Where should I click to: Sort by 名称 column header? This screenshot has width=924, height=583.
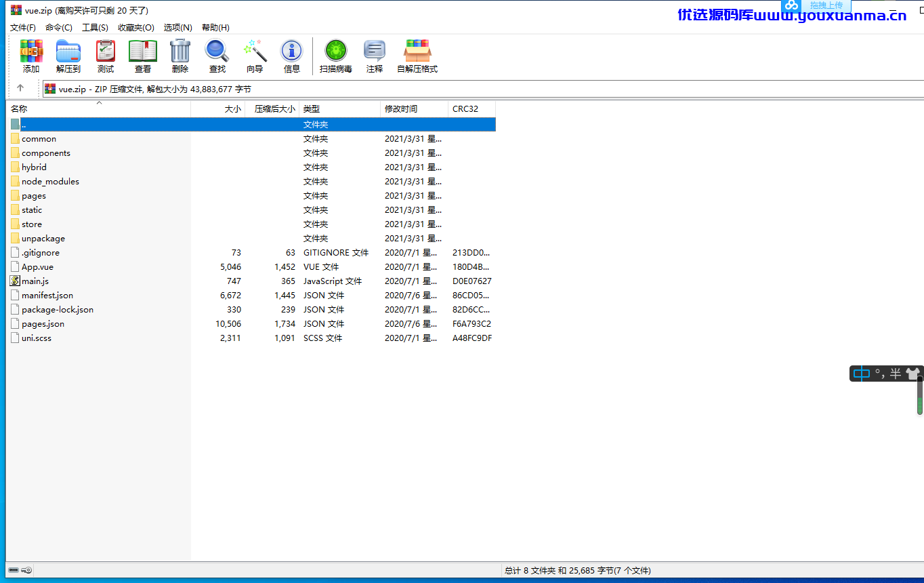click(99, 108)
